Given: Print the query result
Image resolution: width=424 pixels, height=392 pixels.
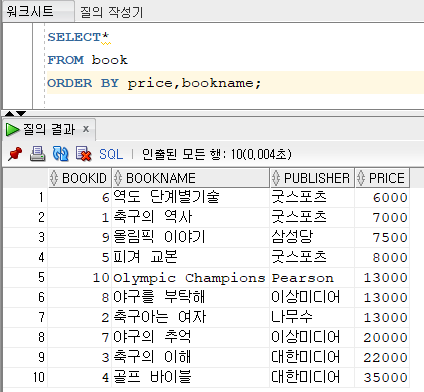Looking at the screenshot, I should [37, 154].
